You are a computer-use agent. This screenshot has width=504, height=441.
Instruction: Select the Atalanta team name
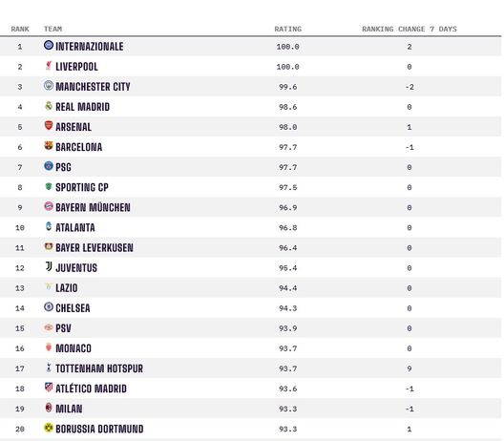tap(75, 227)
